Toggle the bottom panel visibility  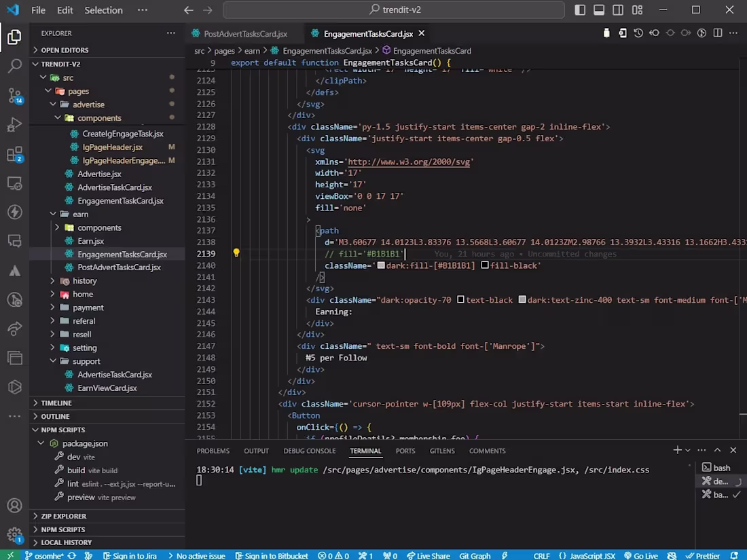pos(599,10)
